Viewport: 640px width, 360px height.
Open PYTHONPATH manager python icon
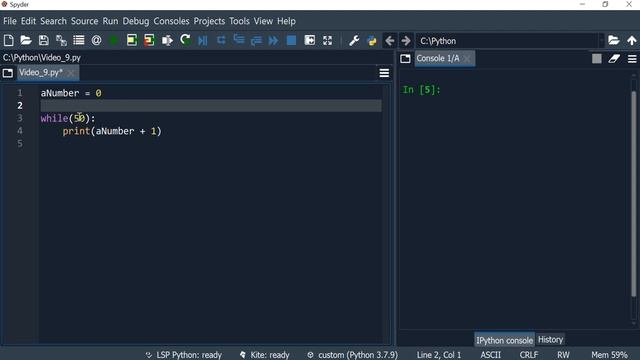tap(372, 40)
